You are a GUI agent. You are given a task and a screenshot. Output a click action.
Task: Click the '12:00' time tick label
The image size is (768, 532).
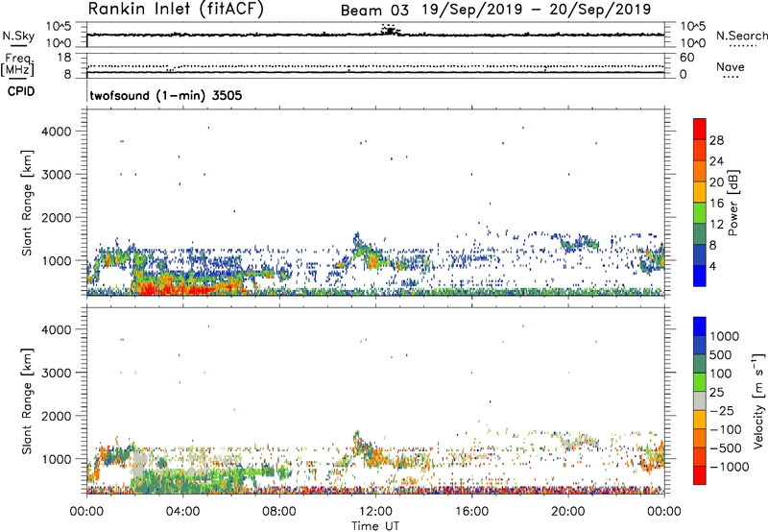(x=375, y=512)
